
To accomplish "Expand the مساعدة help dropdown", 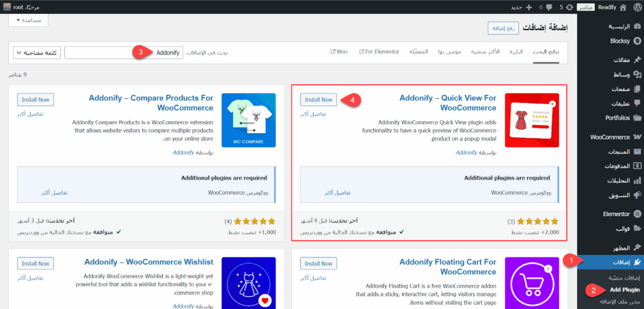I will coord(28,20).
